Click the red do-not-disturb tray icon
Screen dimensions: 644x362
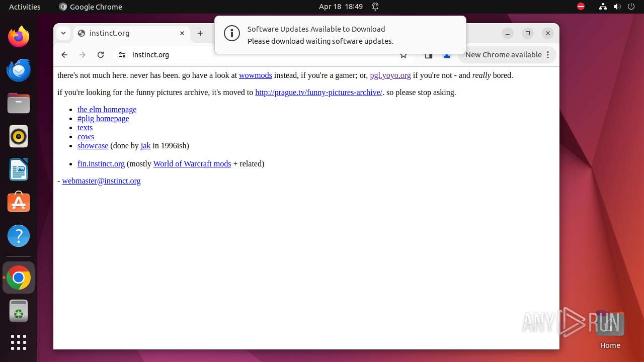581,7
